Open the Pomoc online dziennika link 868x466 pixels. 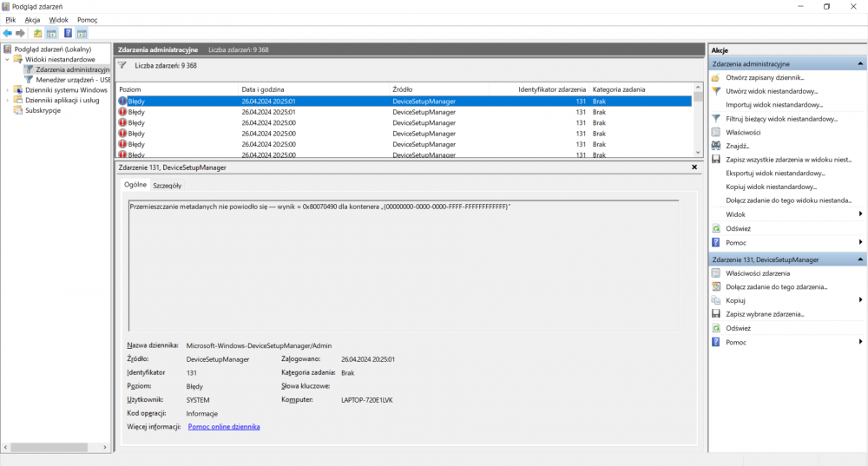[223, 427]
